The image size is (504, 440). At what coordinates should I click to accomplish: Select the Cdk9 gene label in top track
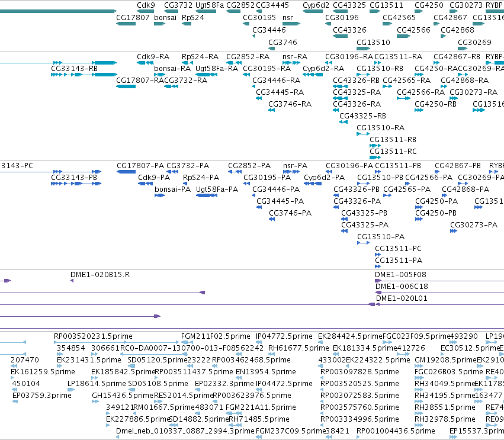[x=146, y=5]
